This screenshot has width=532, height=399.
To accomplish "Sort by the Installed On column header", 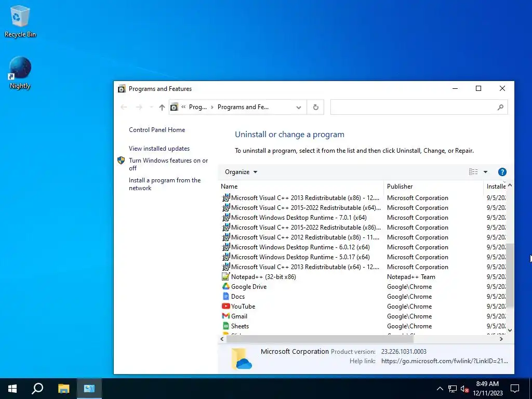I will click(x=495, y=187).
